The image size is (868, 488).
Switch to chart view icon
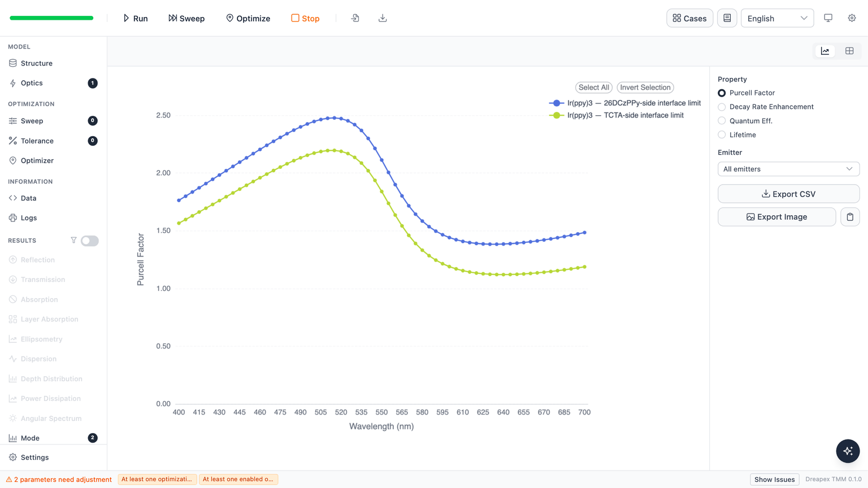pyautogui.click(x=825, y=51)
